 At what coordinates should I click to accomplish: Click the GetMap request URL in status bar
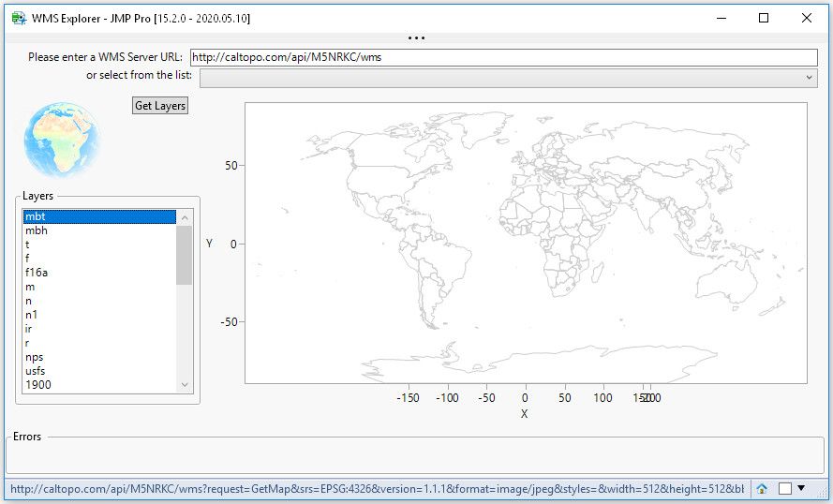tap(378, 489)
